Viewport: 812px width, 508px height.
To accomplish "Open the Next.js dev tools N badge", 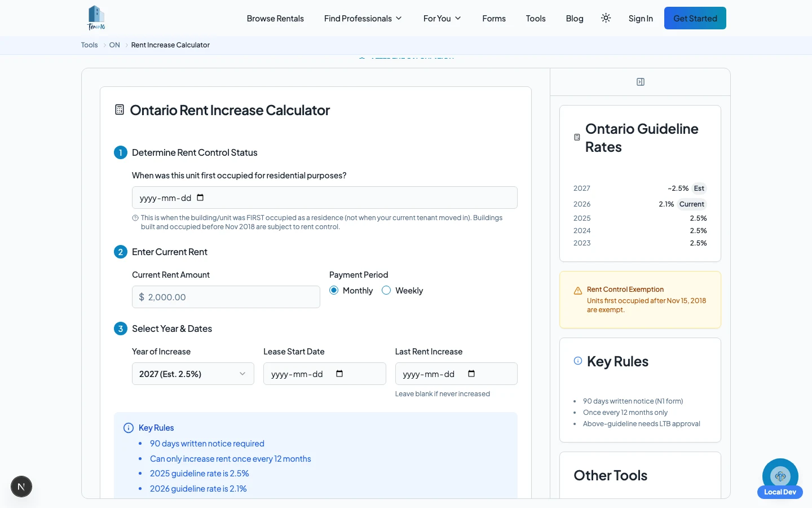I will [x=21, y=487].
